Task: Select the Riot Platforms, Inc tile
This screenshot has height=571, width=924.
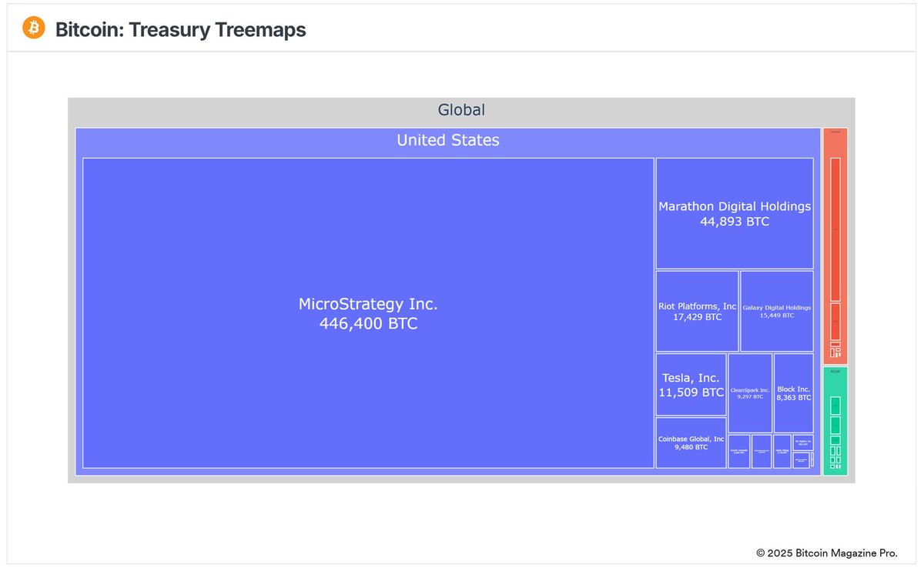Action: (697, 311)
